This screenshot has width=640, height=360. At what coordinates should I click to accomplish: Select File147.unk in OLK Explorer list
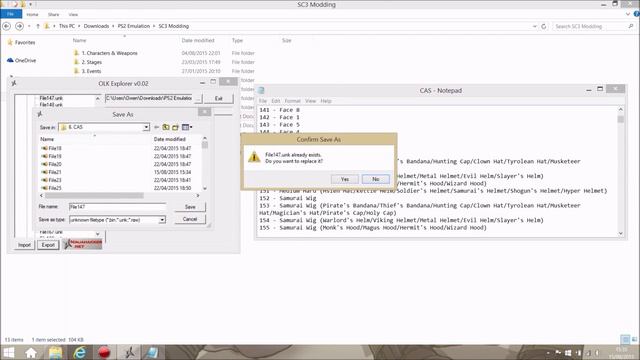point(51,98)
